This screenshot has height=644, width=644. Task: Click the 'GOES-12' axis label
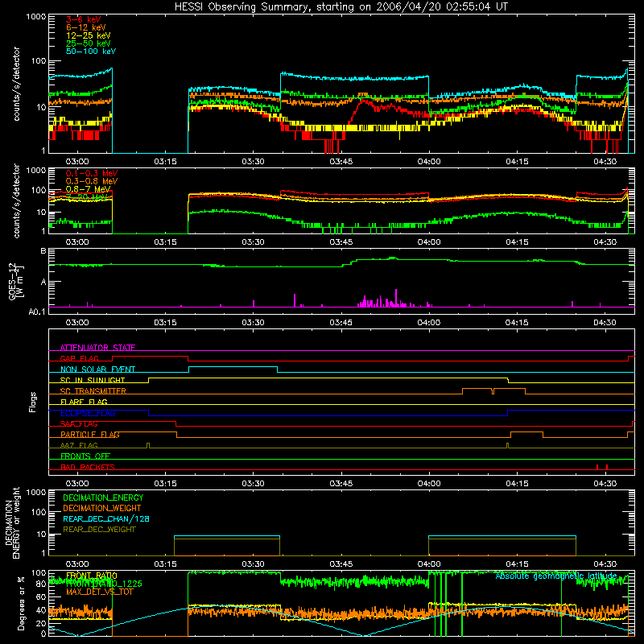point(12,281)
